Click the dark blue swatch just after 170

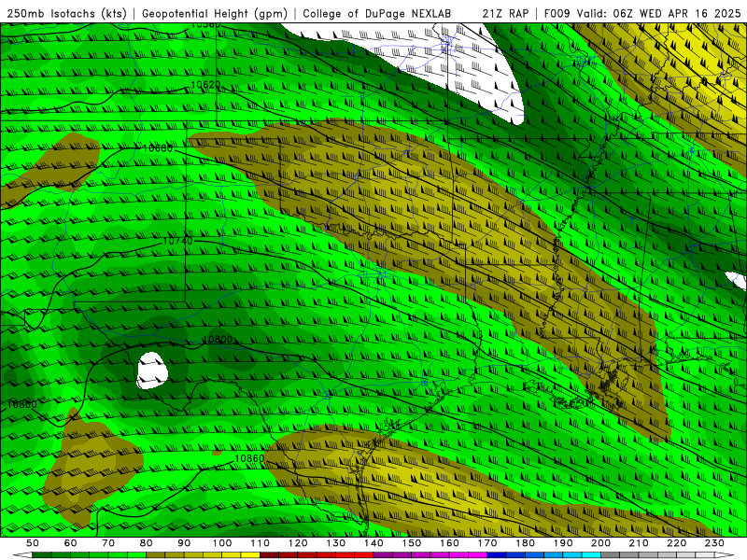[x=497, y=555]
